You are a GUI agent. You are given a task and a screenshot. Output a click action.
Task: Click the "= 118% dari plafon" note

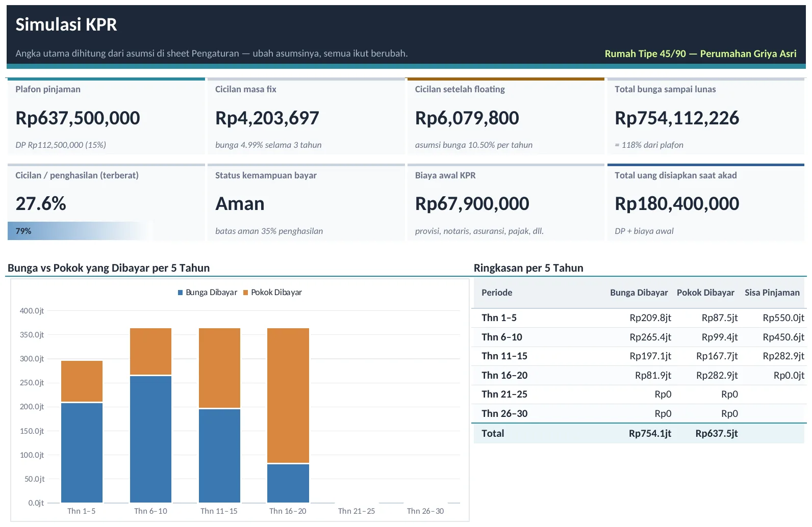649,145
